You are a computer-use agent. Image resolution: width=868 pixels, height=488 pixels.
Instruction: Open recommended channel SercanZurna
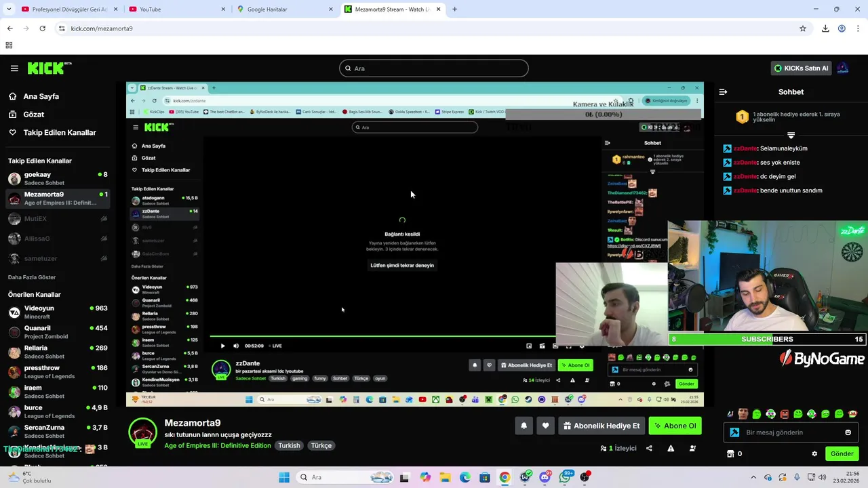coord(58,431)
